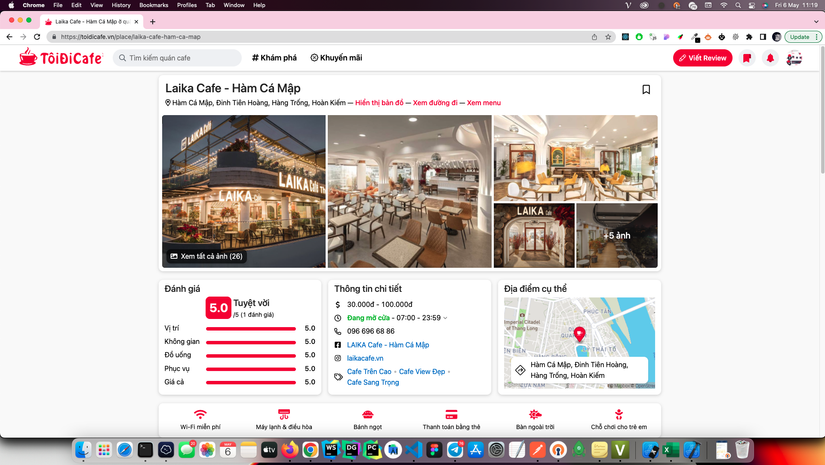825x465 pixels.
Task: Open the notifications bell icon
Action: [770, 58]
